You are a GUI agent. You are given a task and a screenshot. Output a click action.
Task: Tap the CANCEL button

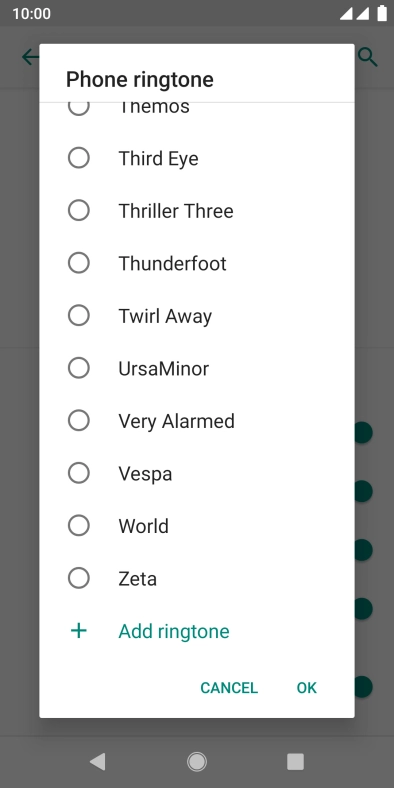[229, 687]
